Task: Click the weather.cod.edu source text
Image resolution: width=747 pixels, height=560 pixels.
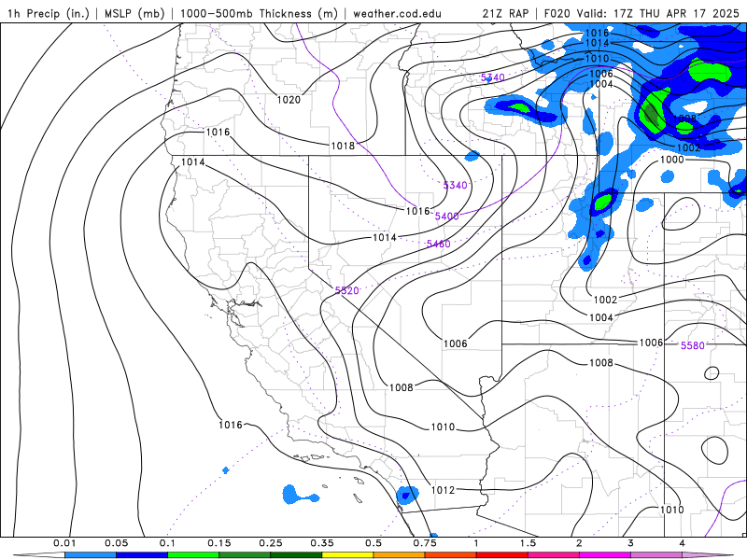Action: [397, 13]
